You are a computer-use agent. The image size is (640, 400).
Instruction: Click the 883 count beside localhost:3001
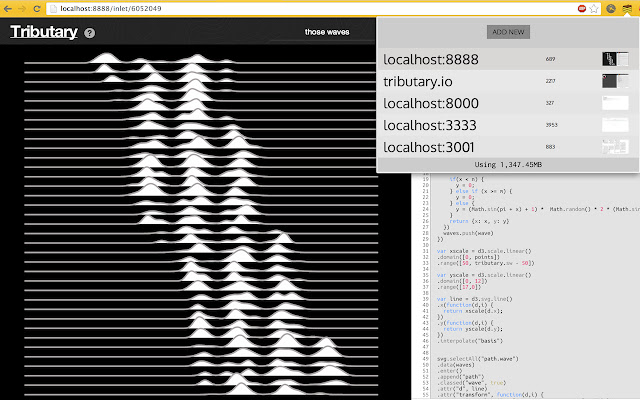[x=550, y=147]
